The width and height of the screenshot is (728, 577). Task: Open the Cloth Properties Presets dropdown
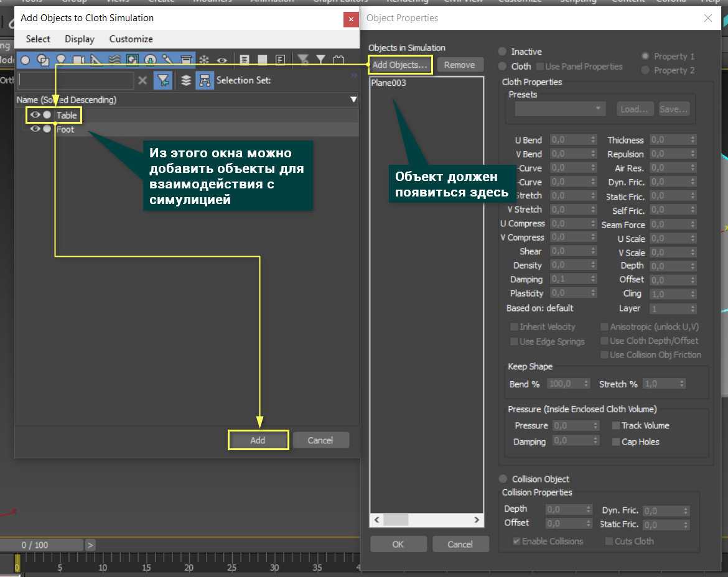[x=560, y=109]
